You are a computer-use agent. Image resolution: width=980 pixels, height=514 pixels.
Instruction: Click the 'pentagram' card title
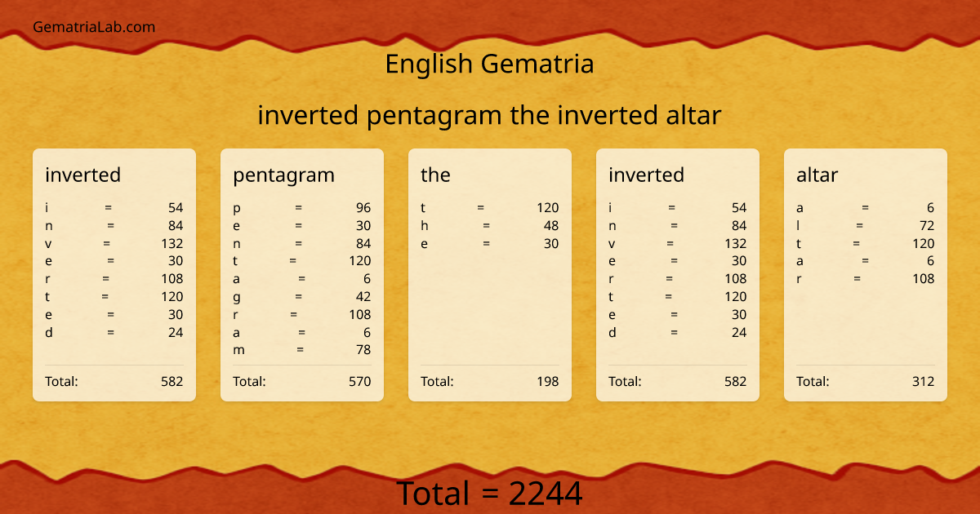click(x=283, y=175)
